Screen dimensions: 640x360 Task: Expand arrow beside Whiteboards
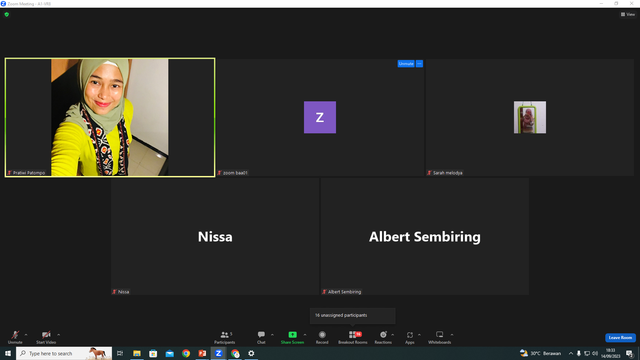(452, 335)
